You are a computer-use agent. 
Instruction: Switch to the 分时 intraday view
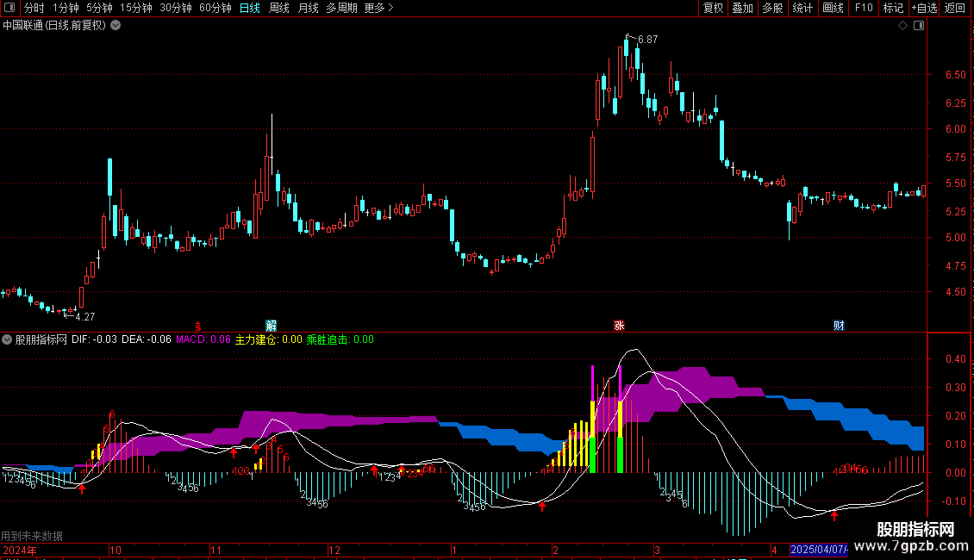34,8
